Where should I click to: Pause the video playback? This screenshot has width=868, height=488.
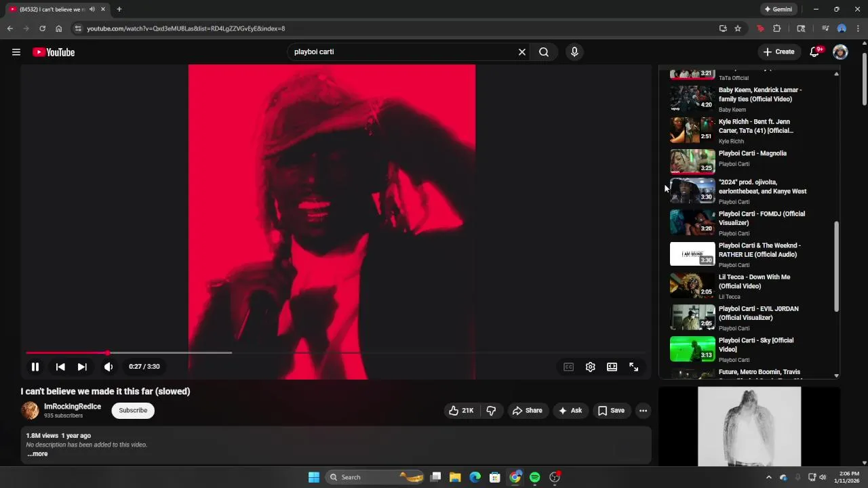pos(35,367)
